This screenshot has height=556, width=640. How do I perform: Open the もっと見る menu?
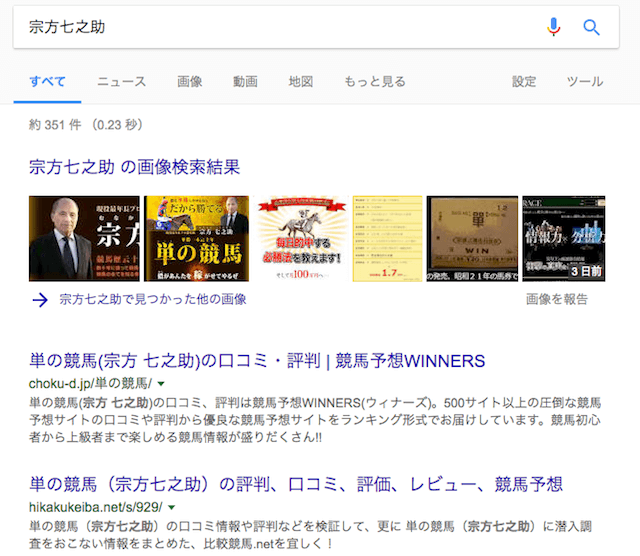click(375, 82)
